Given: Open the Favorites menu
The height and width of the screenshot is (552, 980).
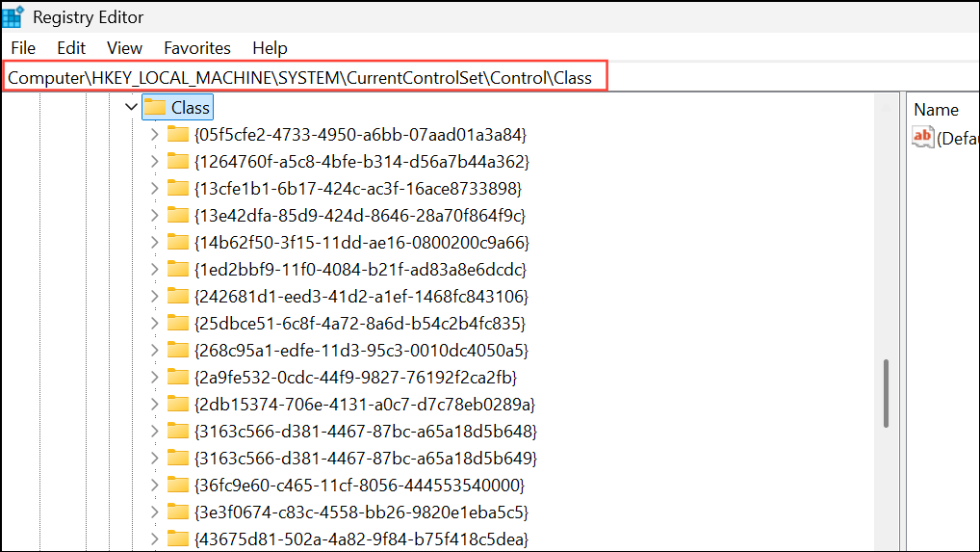Looking at the screenshot, I should [x=197, y=48].
